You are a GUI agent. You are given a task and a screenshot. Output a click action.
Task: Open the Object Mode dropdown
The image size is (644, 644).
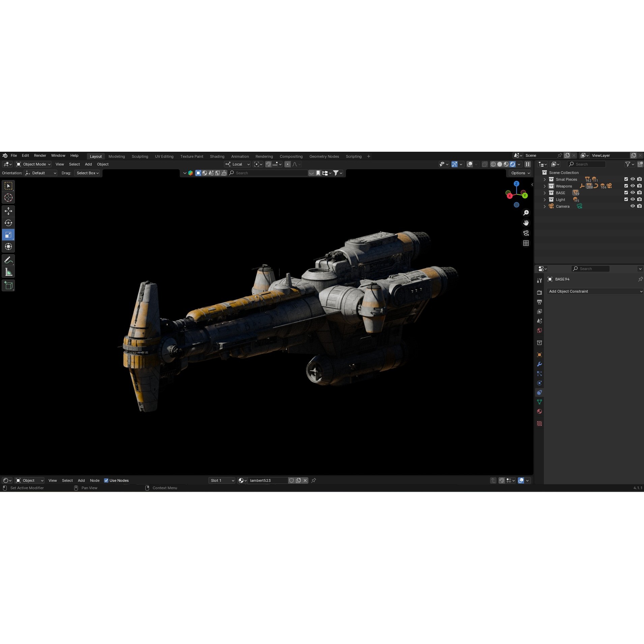[33, 164]
